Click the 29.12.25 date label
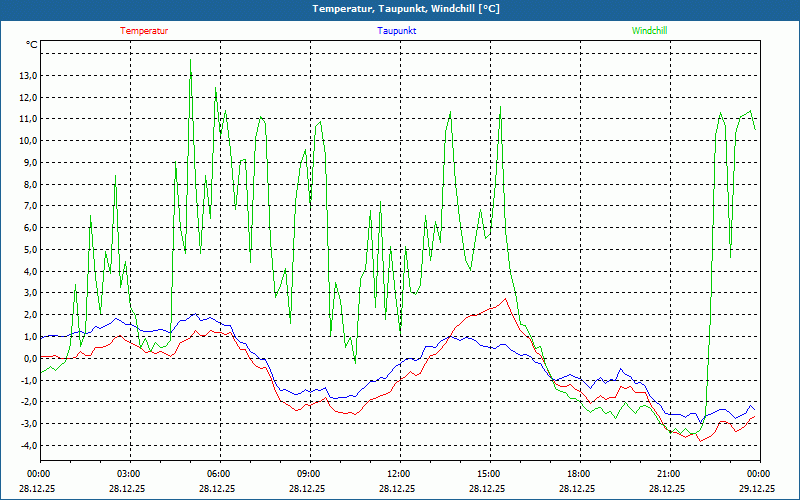Screen dimensions: 800x500 (757, 489)
